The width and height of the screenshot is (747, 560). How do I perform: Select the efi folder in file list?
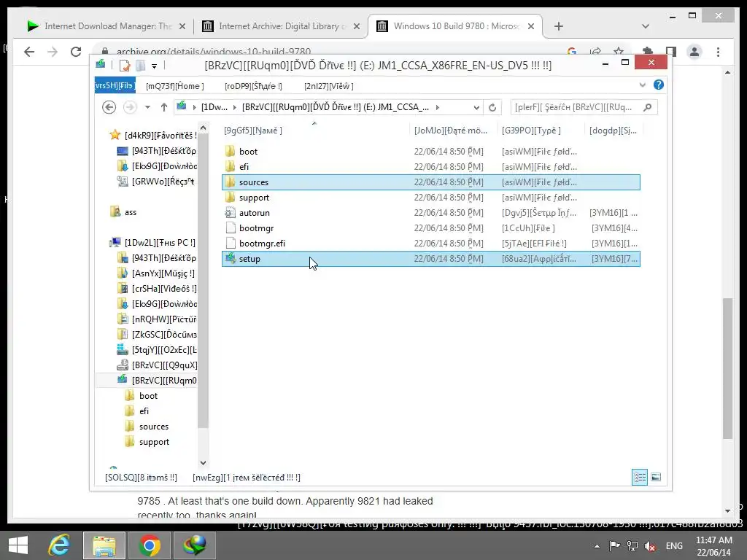point(430,167)
